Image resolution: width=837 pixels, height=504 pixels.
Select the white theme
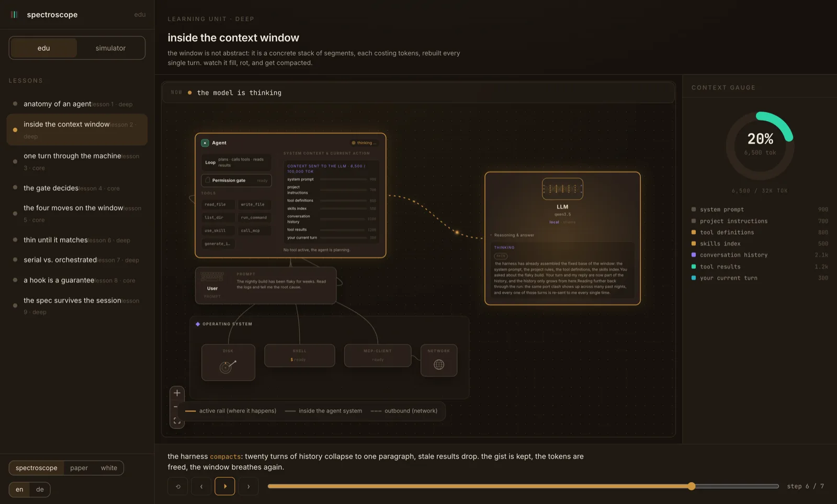pyautogui.click(x=109, y=468)
